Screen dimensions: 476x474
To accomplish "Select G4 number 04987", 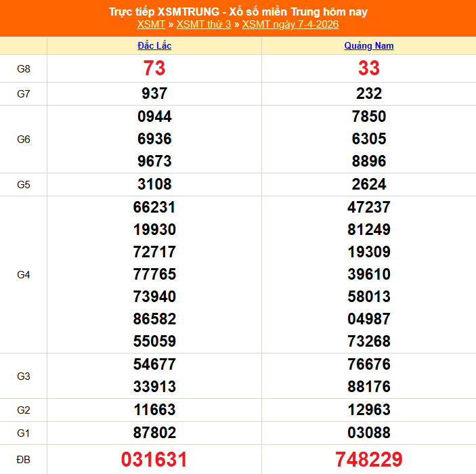I will (369, 319).
